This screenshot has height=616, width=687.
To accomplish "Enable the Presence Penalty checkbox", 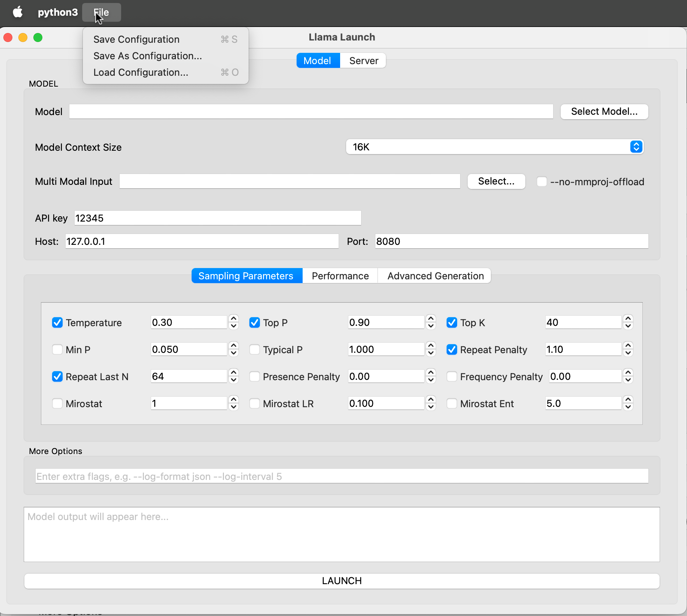I will 255,376.
